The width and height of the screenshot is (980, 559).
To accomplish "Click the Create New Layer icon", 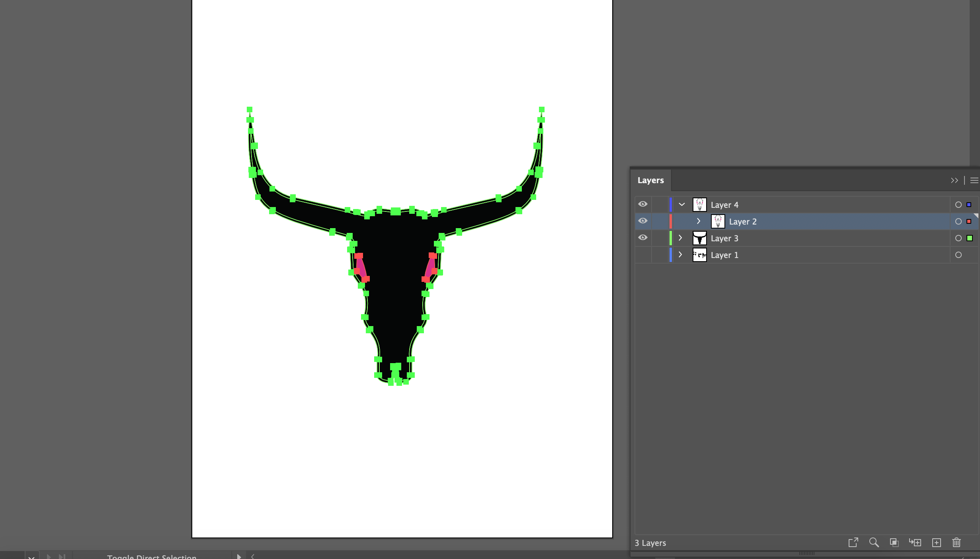I will pos(937,543).
